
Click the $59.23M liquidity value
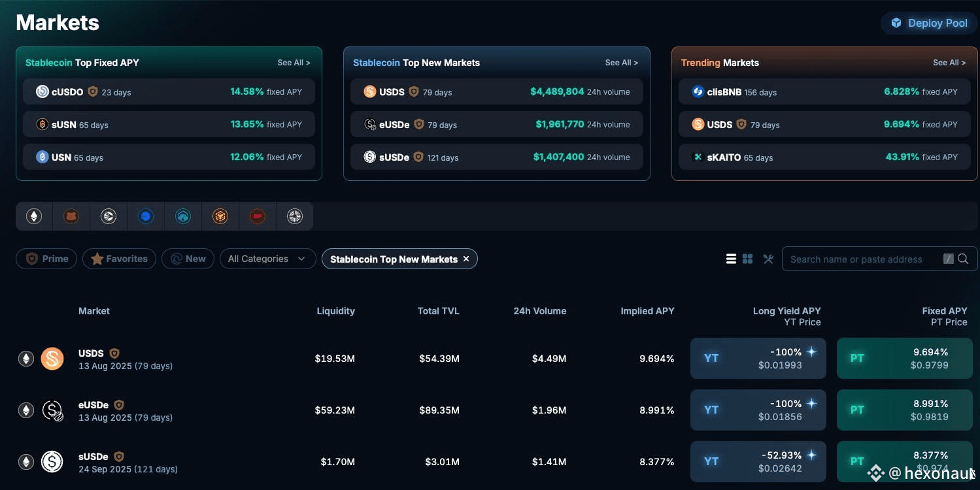pyautogui.click(x=335, y=410)
